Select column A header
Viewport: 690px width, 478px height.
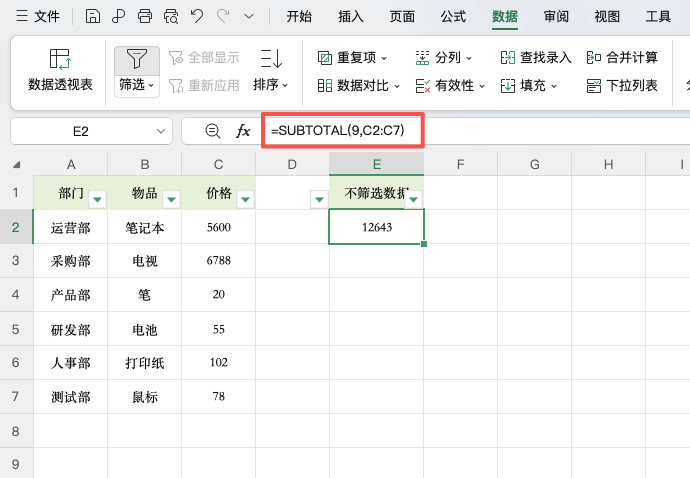(71, 165)
